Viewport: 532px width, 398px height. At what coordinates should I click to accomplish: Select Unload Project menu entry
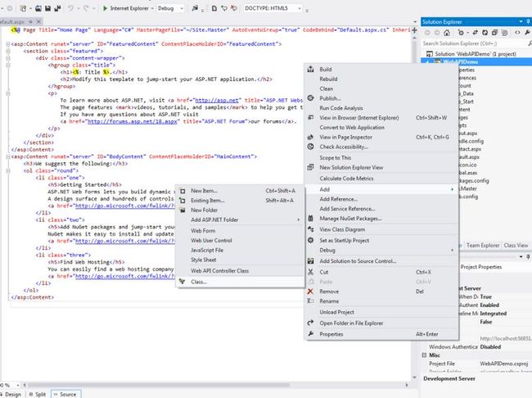tap(382, 312)
